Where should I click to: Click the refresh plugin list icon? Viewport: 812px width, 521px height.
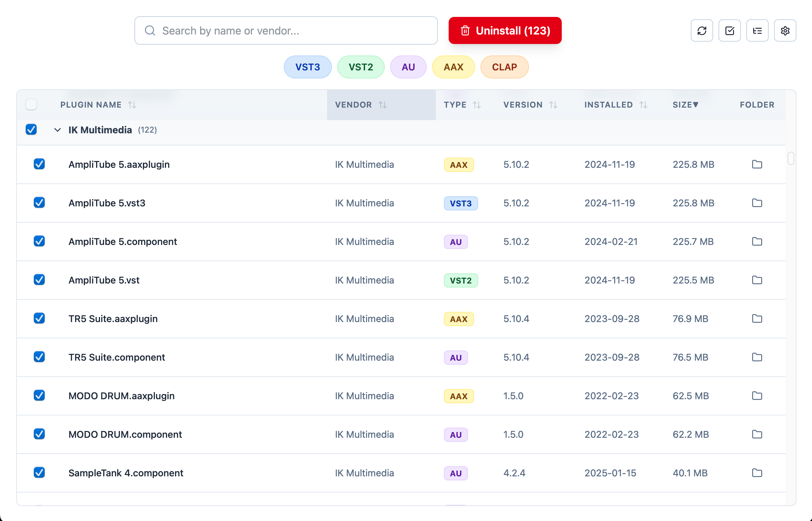pyautogui.click(x=702, y=31)
